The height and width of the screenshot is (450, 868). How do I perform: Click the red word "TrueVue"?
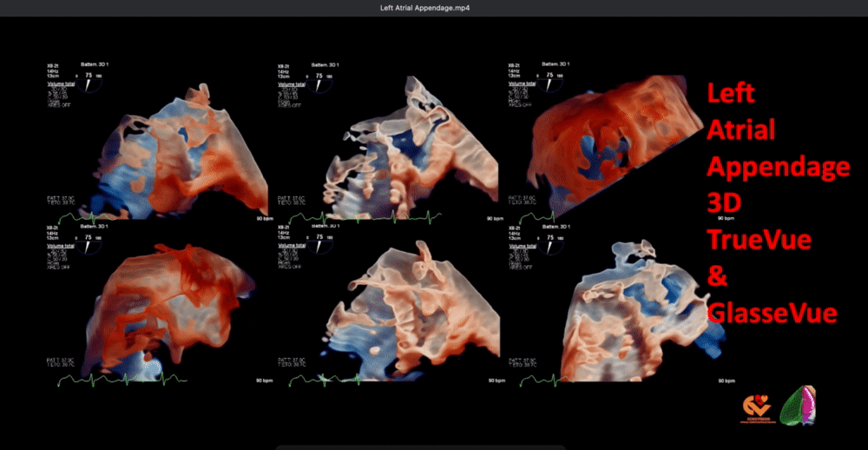pos(759,241)
